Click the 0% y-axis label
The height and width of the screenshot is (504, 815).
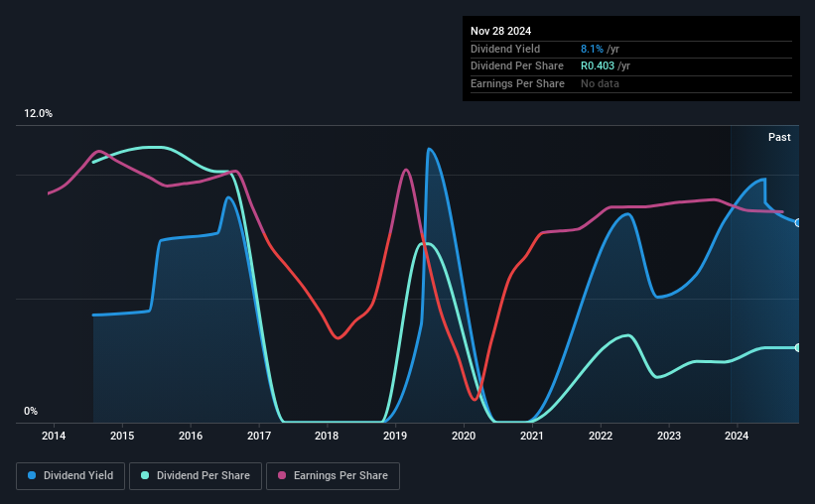(x=31, y=411)
